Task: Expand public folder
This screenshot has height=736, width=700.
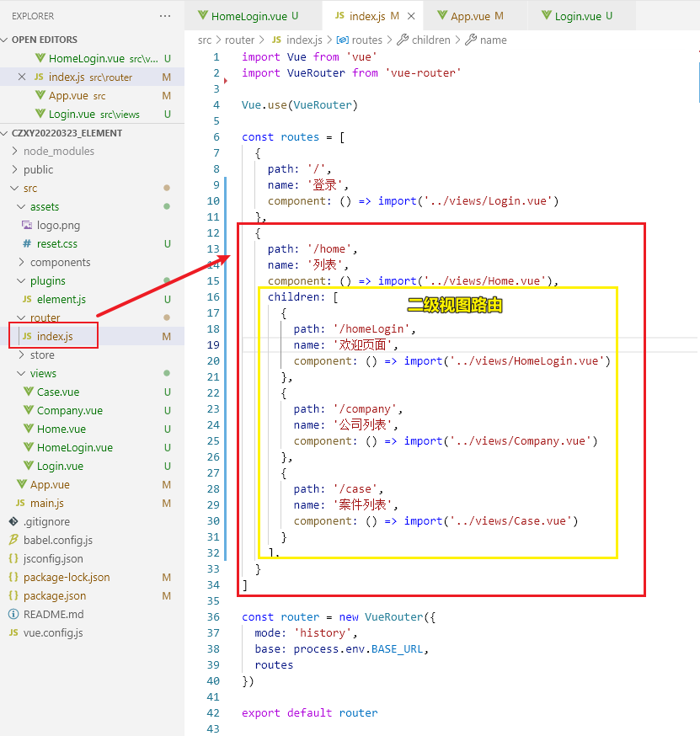Action: click(38, 169)
